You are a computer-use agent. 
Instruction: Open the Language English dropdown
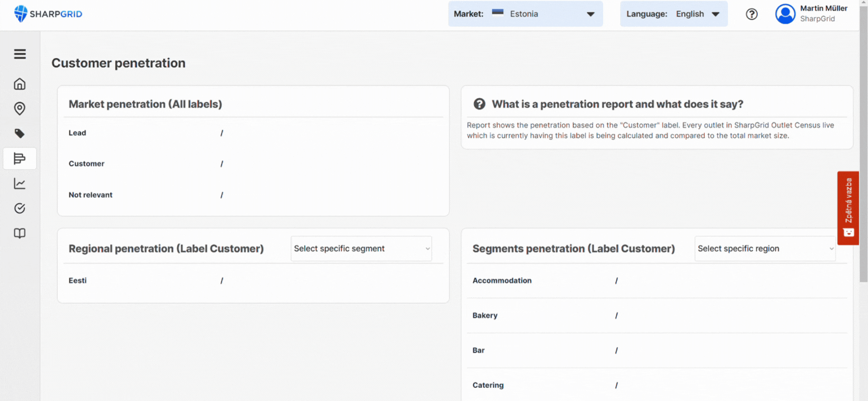[674, 14]
